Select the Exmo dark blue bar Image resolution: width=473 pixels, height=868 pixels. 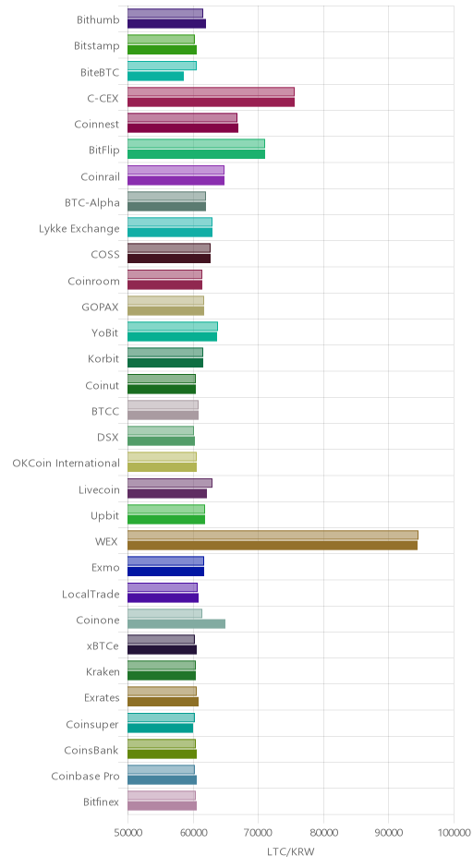point(165,572)
